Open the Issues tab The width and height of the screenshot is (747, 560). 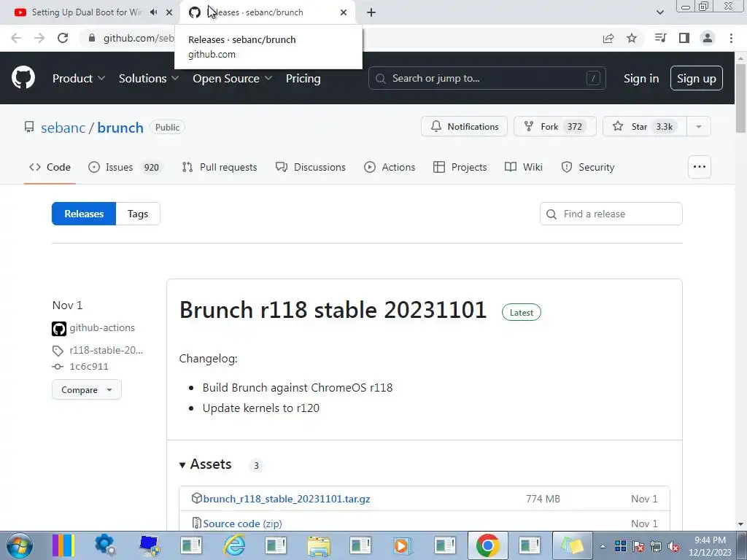pyautogui.click(x=125, y=167)
